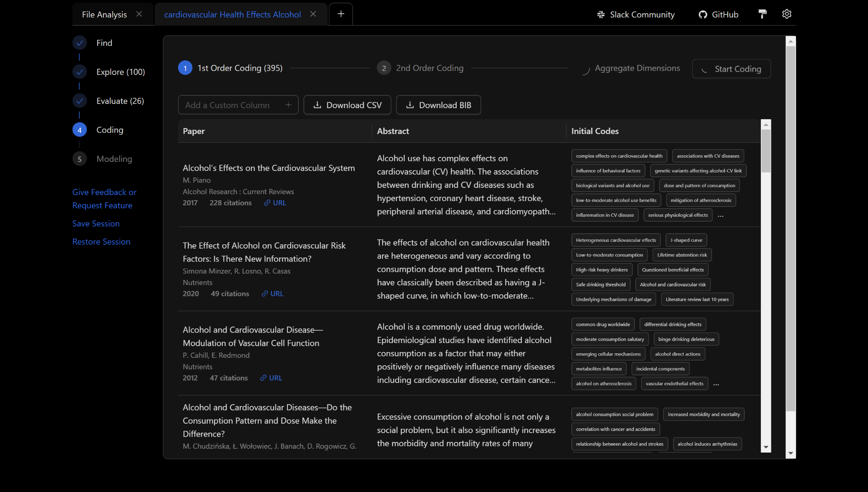Click the Explore step checkmark icon

point(79,72)
